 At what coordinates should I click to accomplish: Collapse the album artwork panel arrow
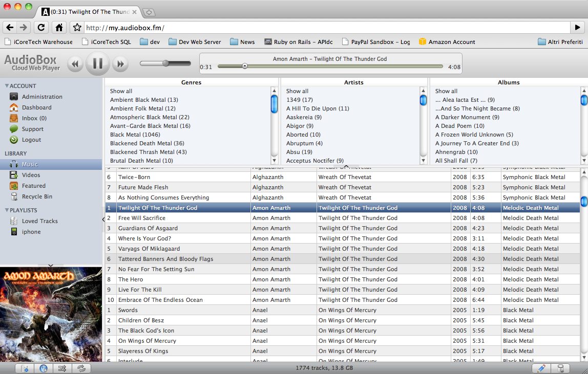click(51, 265)
